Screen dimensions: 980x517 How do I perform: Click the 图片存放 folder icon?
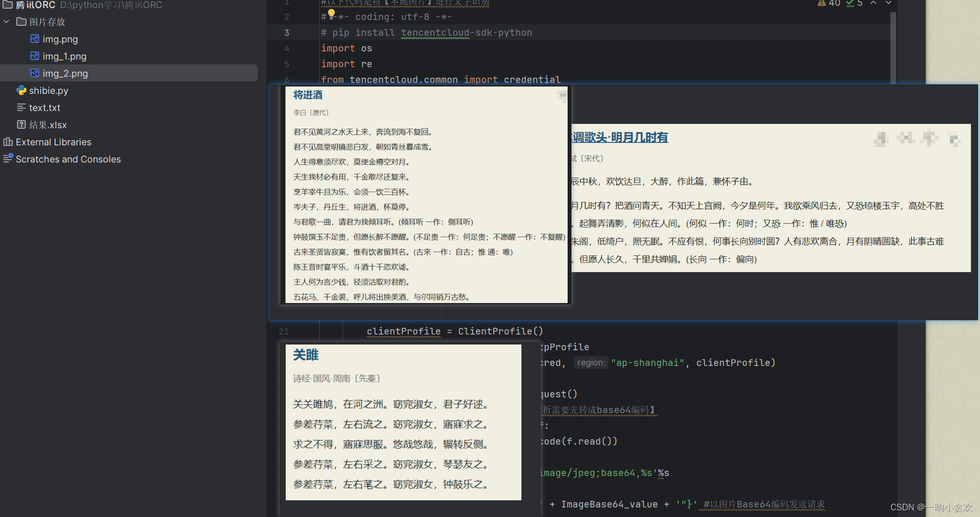click(21, 21)
